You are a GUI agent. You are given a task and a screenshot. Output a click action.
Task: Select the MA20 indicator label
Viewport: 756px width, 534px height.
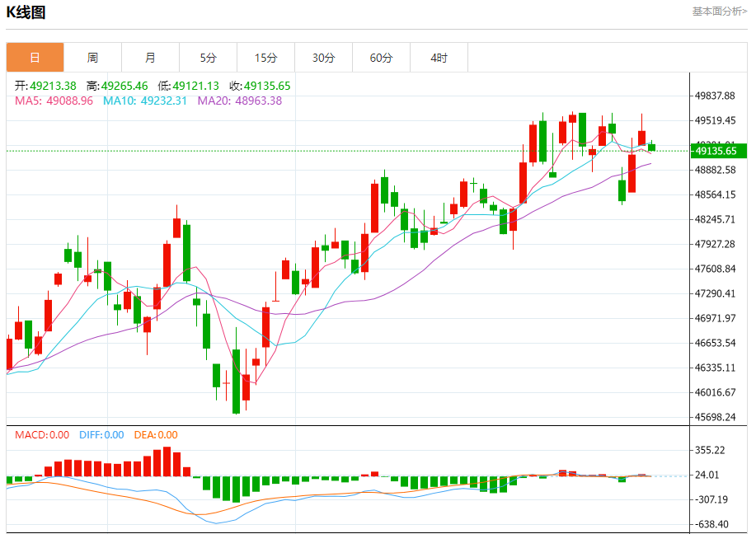239,101
